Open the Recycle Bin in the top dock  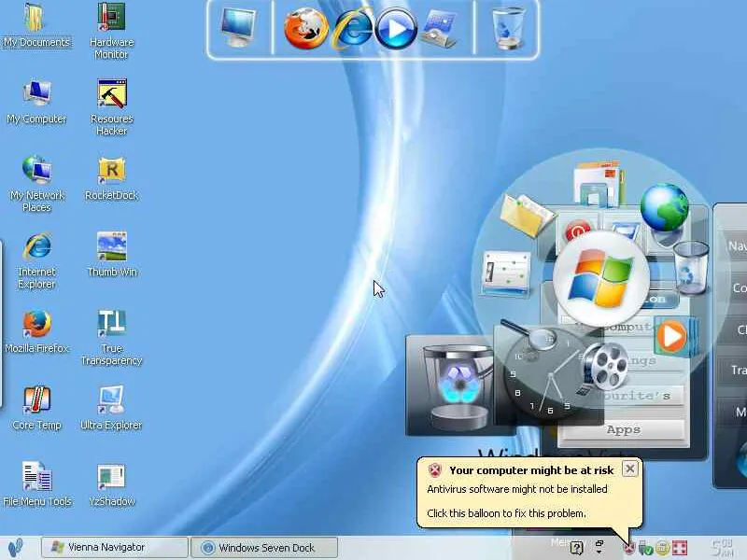pos(508,28)
